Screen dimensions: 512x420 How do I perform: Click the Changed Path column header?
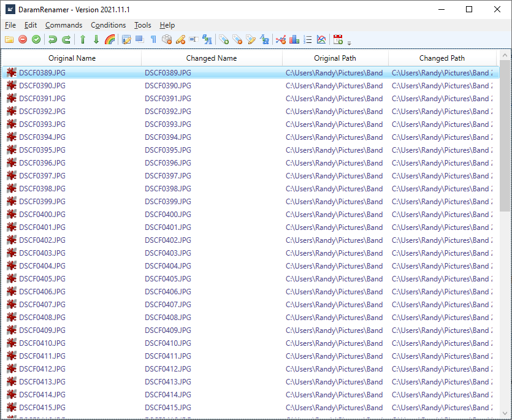click(x=442, y=58)
